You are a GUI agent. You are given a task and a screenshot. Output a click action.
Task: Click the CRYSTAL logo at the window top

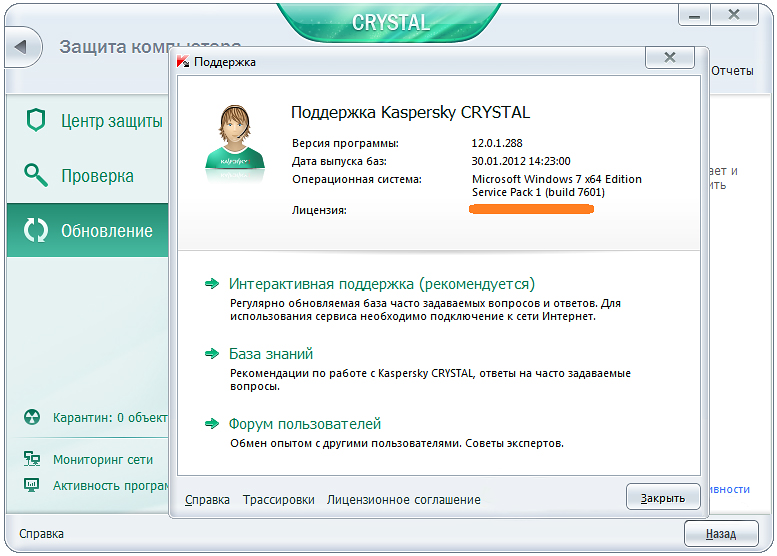pyautogui.click(x=391, y=22)
